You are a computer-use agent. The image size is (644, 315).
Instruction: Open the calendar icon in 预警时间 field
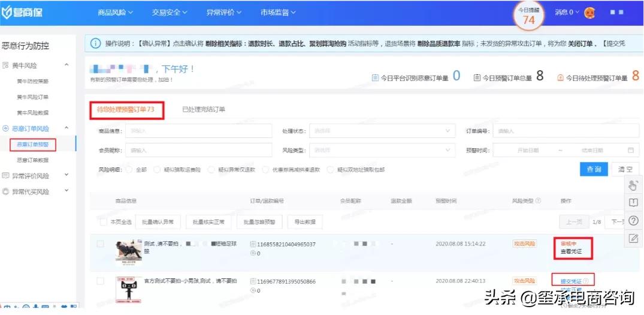pyautogui.click(x=631, y=150)
